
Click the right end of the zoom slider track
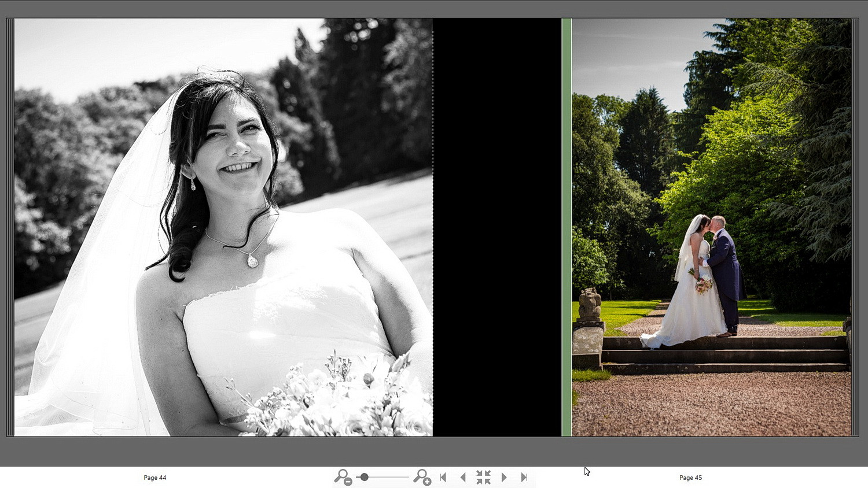coord(407,478)
